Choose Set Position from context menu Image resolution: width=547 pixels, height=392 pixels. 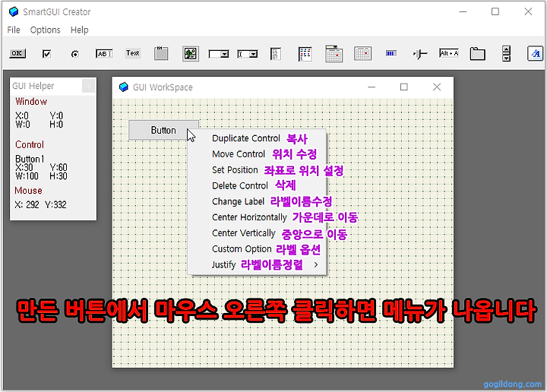pos(257,170)
